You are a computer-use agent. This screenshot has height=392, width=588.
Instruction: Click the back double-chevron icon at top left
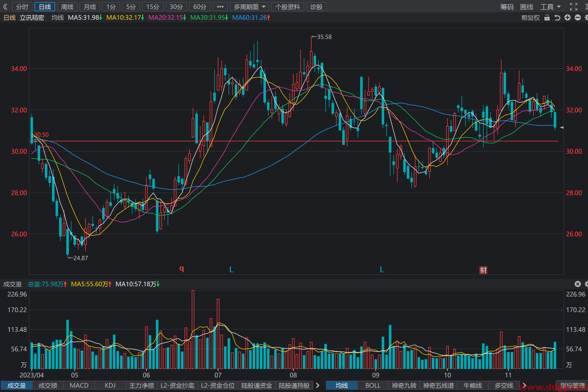coord(5,7)
